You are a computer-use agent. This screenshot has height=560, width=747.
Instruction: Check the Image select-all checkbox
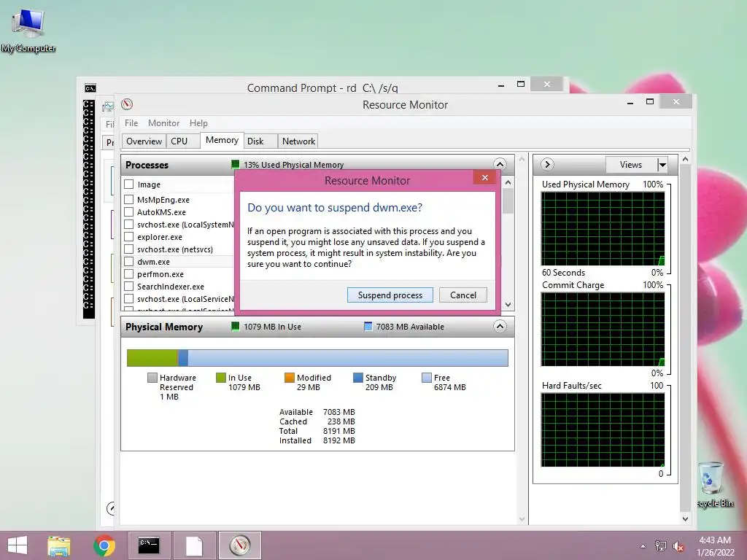coord(128,184)
